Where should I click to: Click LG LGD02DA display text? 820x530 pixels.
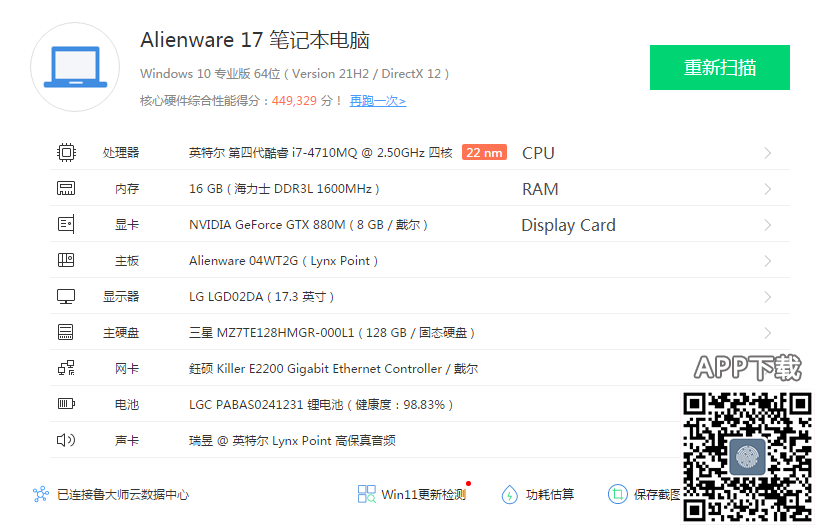tap(261, 297)
